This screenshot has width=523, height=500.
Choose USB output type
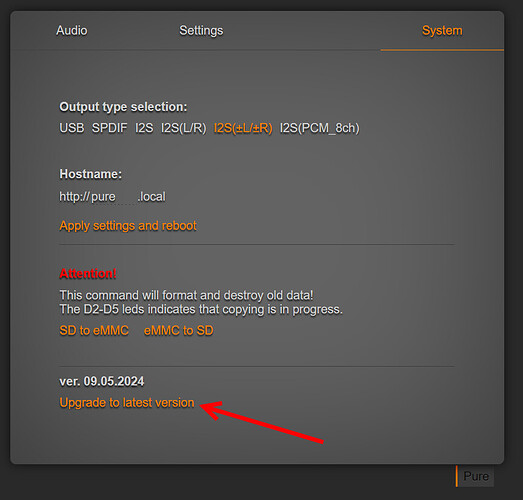click(x=71, y=128)
